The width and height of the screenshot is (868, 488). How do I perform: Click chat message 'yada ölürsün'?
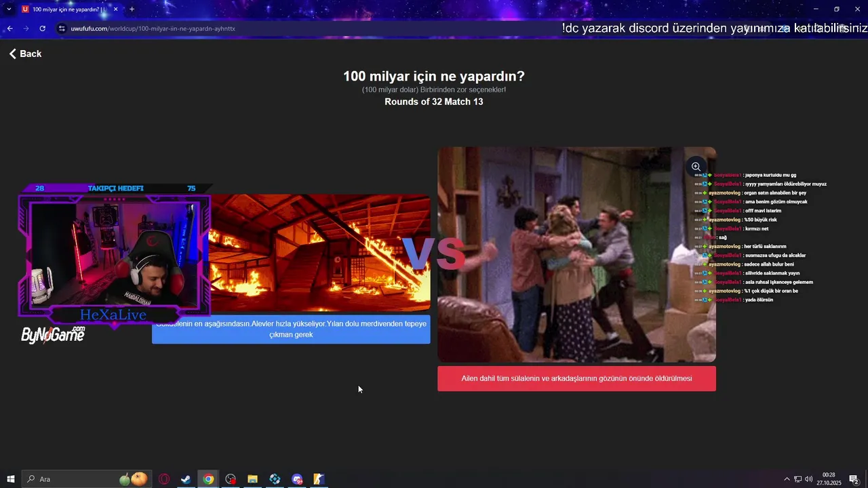coord(758,300)
